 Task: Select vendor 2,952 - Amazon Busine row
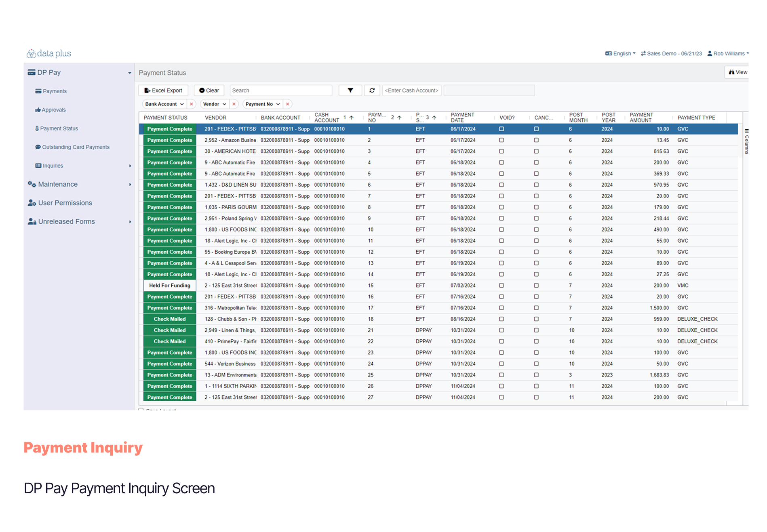(230, 140)
